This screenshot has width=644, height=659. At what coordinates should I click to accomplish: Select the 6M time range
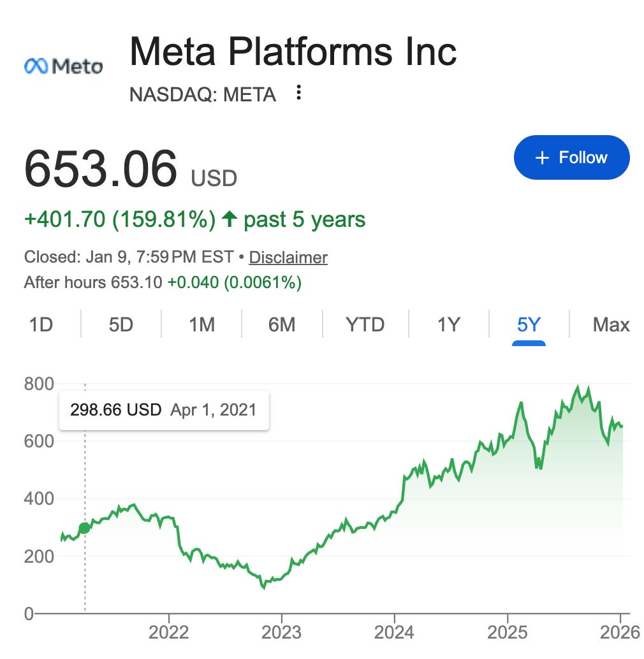click(x=282, y=324)
